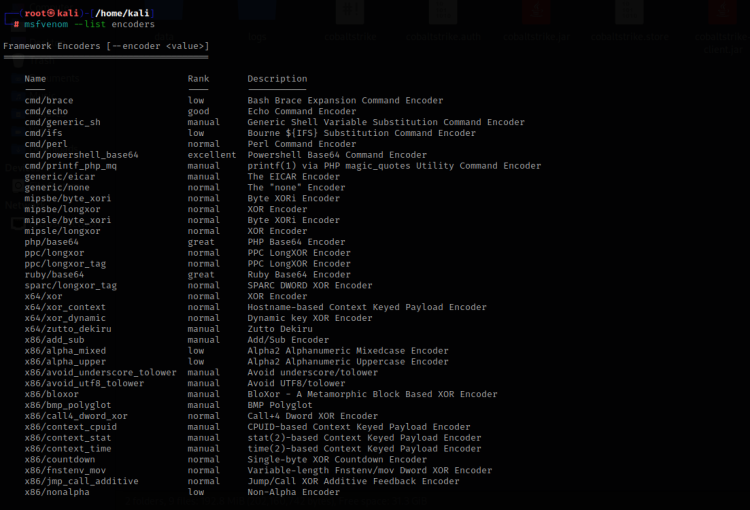
Task: Select the 'x86/nonalpha' encoder name
Action: [x=57, y=492]
